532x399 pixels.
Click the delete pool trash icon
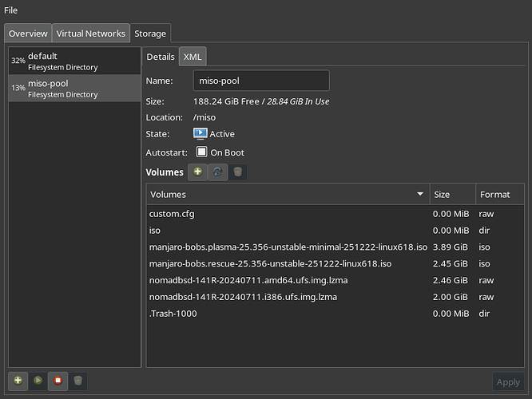coord(77,381)
